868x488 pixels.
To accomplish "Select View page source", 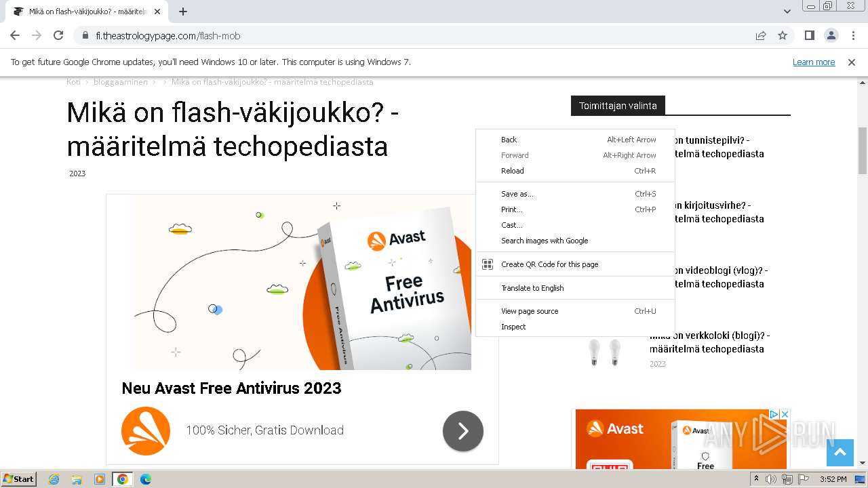I will click(x=575, y=311).
